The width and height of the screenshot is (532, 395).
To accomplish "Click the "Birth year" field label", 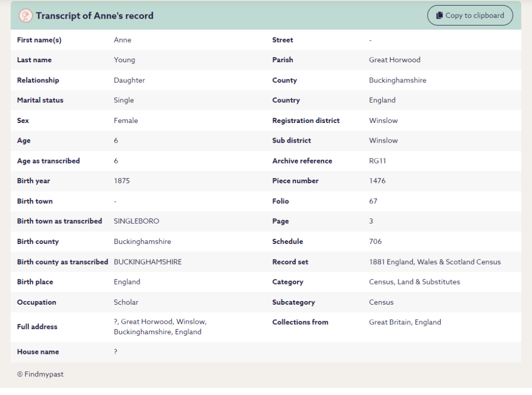I will 34,181.
